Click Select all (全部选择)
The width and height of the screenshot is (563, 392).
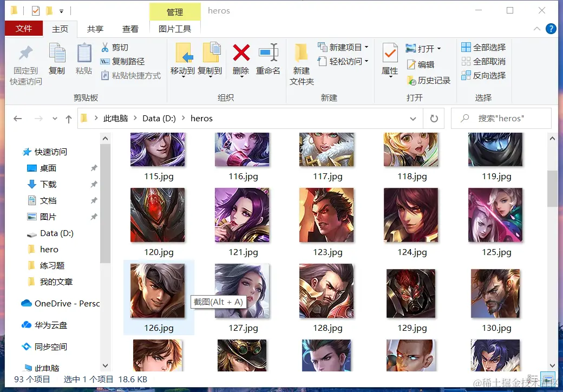click(x=483, y=47)
